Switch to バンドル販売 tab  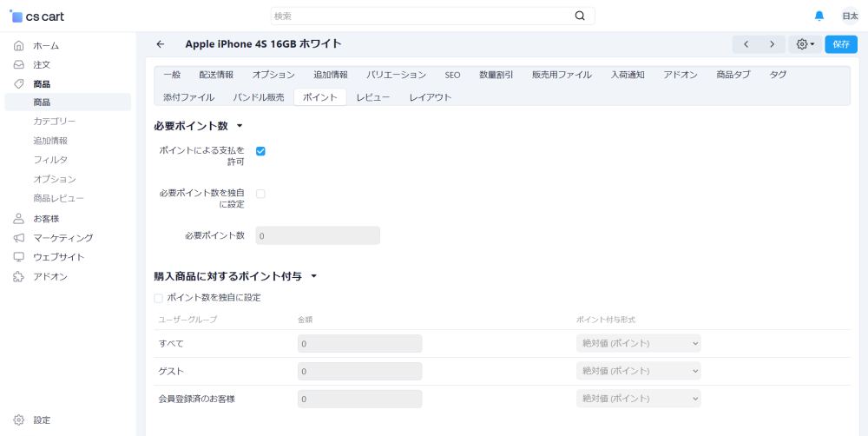259,97
